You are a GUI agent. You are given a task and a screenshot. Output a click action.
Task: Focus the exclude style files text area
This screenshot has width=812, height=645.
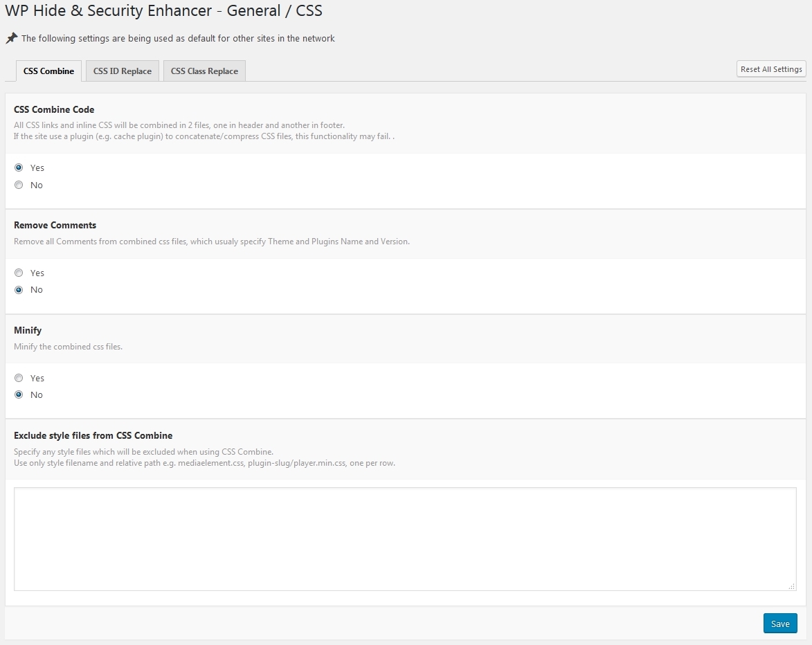405,539
